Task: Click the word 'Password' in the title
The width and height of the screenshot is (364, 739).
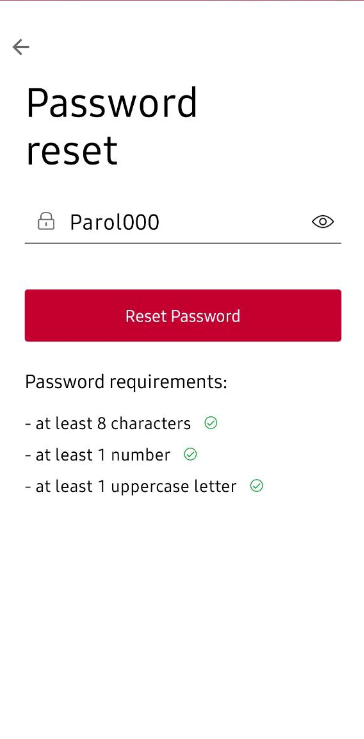Action: tap(111, 102)
